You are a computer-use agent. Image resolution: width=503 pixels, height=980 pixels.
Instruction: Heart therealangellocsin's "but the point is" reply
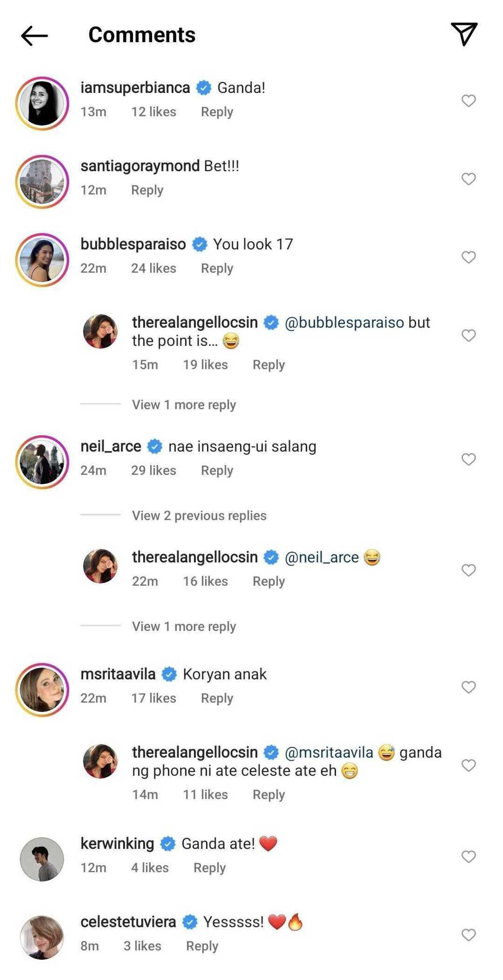(x=468, y=335)
